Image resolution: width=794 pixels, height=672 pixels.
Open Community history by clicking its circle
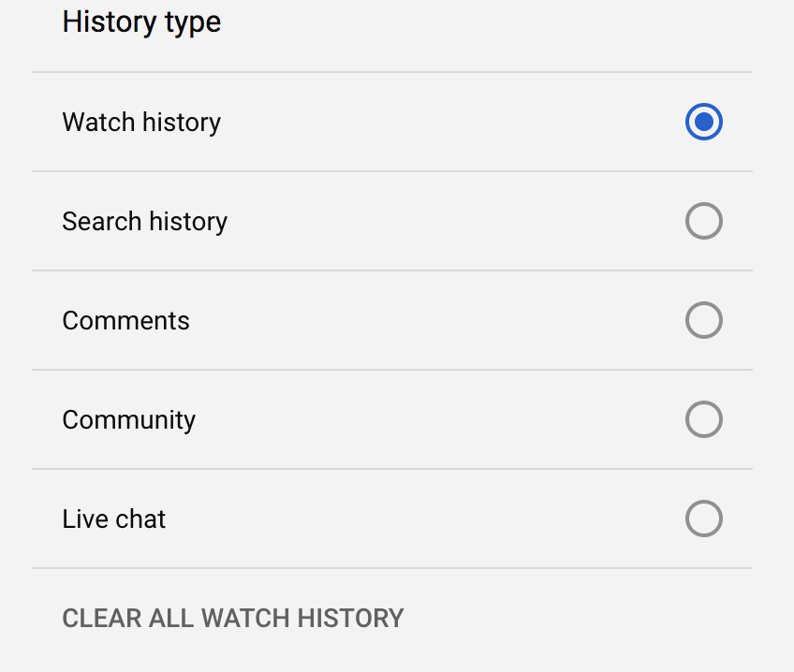704,419
